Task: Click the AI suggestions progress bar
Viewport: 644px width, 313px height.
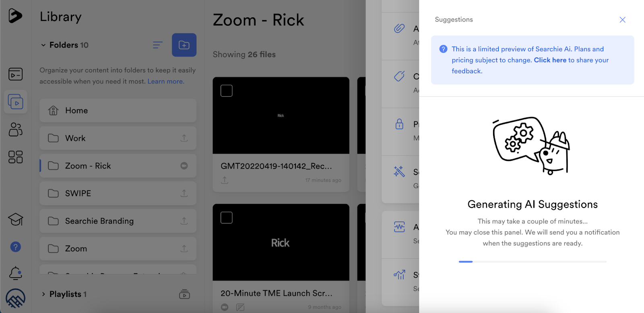Action: point(533,262)
